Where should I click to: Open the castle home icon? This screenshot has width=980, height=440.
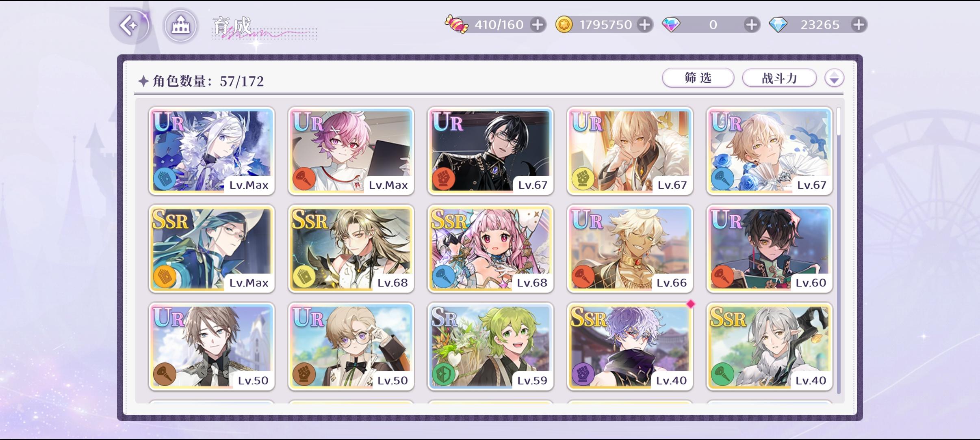(x=181, y=26)
